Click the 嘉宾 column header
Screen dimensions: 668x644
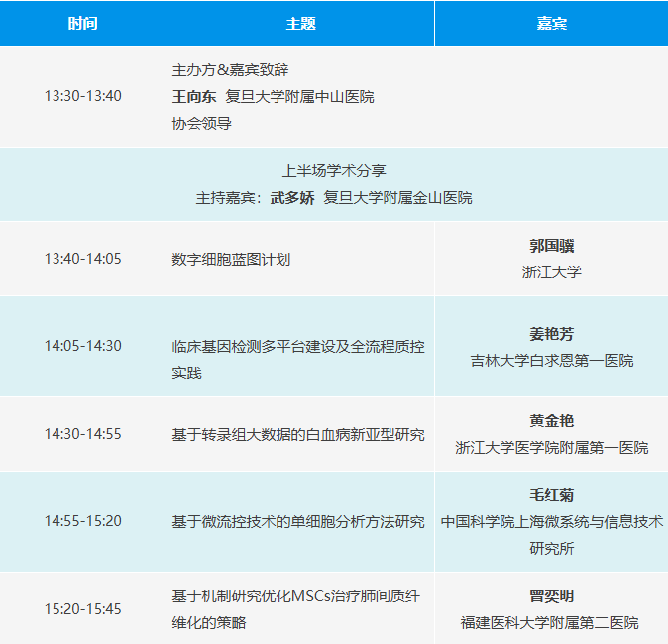551,24
